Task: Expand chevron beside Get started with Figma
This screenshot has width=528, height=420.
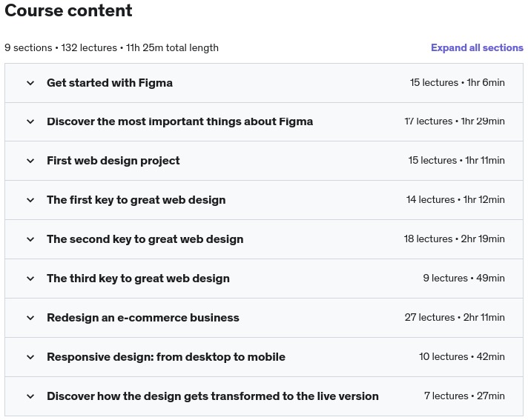Action: tap(30, 83)
